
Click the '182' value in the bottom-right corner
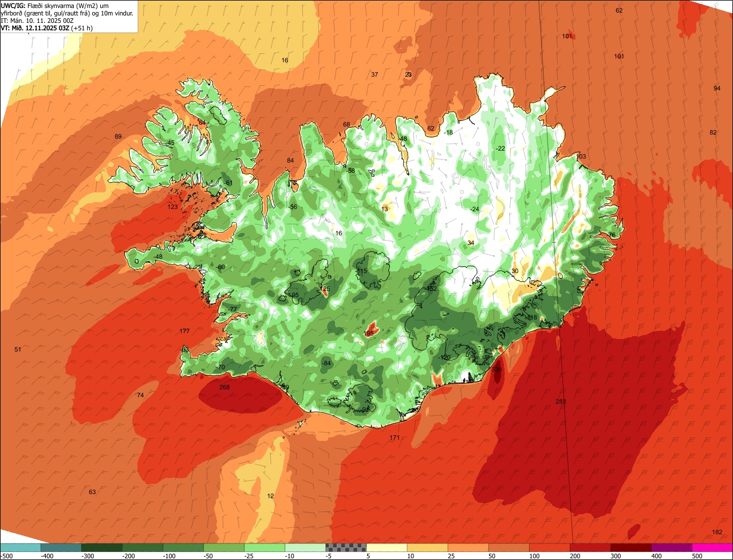(x=717, y=532)
